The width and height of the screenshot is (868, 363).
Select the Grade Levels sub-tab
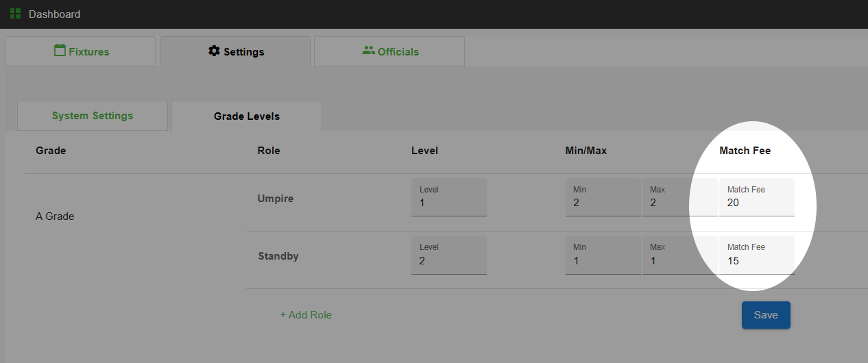[x=247, y=116]
